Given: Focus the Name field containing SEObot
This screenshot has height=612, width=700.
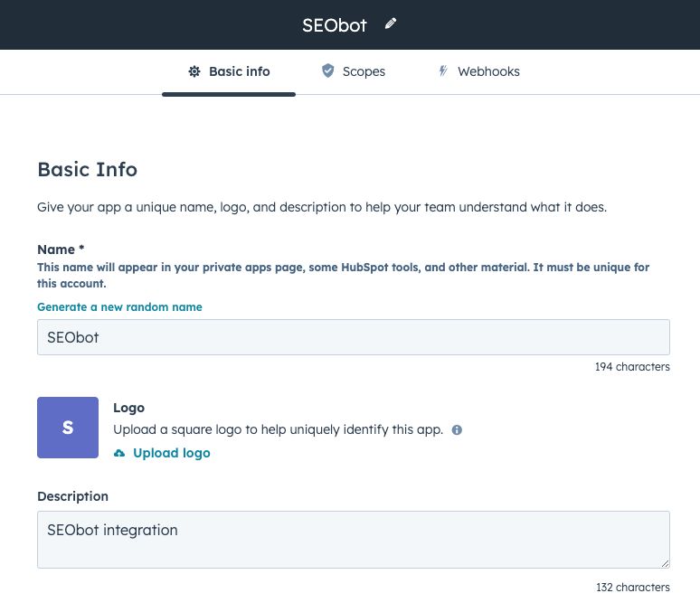Looking at the screenshot, I should pos(353,337).
